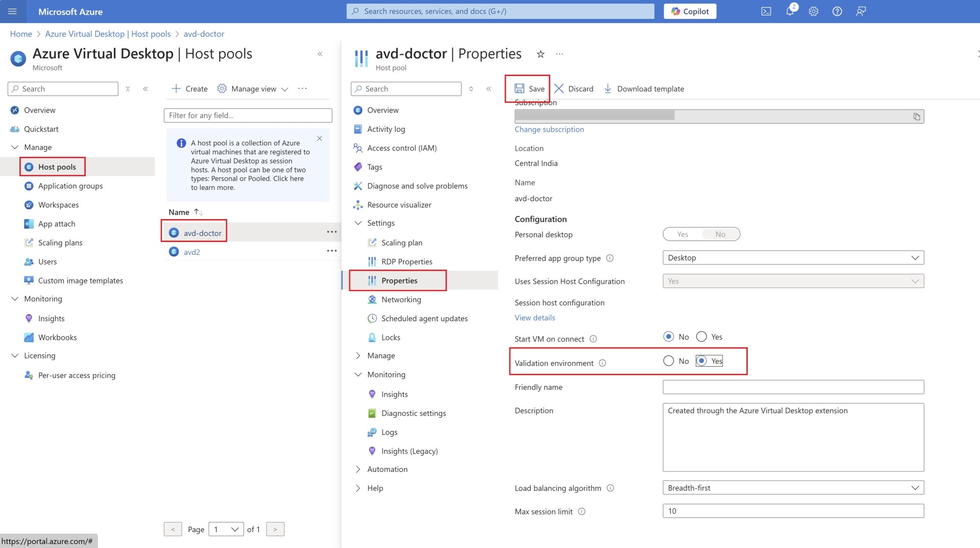Screen dimensions: 980x548
Task: Show info for Load balancing algorithm
Action: (x=610, y=488)
